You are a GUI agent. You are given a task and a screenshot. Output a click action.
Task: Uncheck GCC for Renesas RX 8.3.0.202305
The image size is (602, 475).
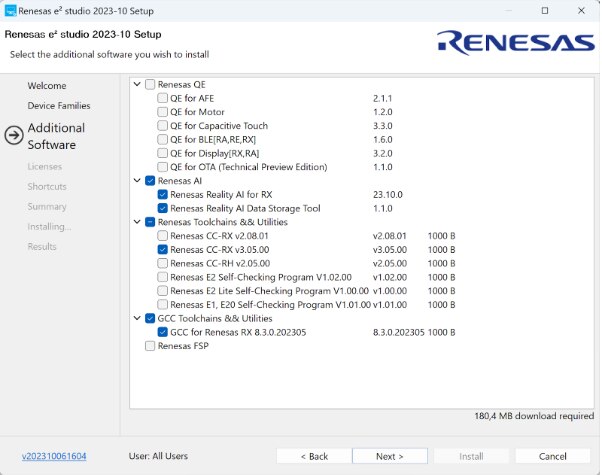pos(163,332)
